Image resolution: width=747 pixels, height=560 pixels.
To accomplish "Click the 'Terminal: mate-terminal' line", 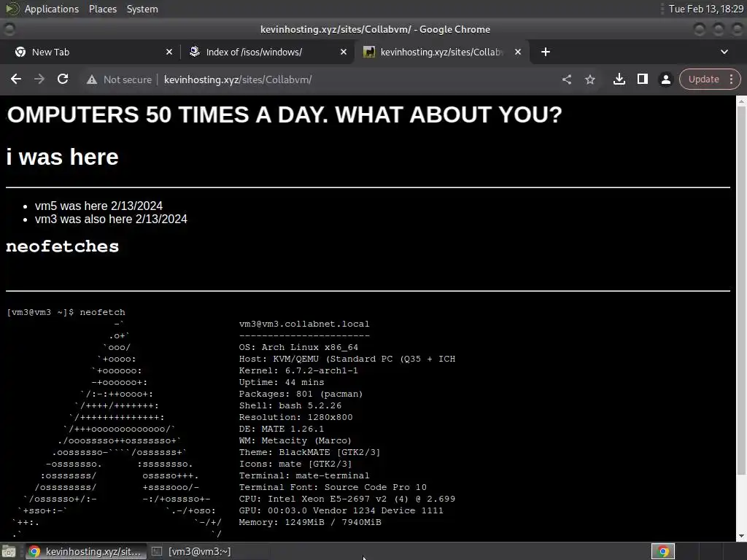I will point(304,475).
